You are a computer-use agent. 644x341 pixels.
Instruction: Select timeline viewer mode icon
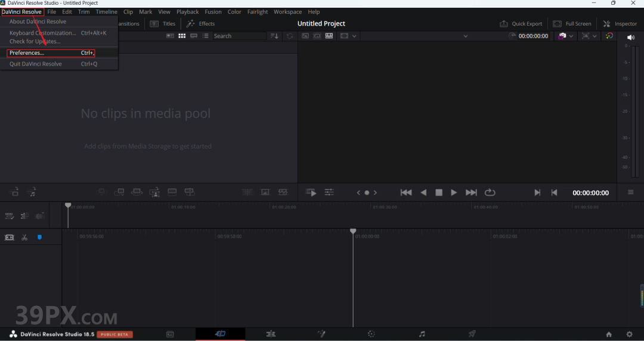tap(329, 36)
